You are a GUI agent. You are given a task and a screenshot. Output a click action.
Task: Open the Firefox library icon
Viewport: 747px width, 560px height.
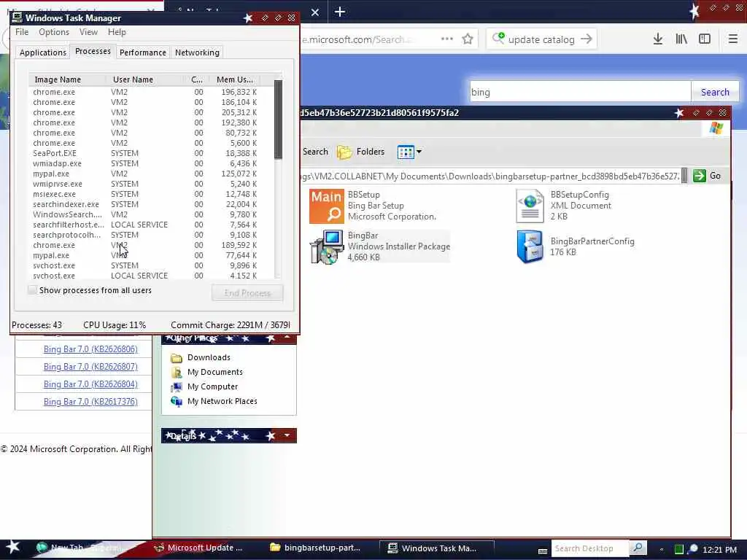click(681, 39)
